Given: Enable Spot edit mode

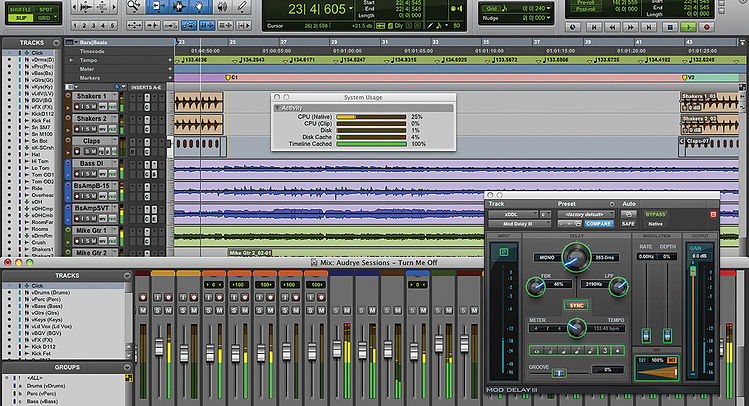Looking at the screenshot, I should pos(46,10).
